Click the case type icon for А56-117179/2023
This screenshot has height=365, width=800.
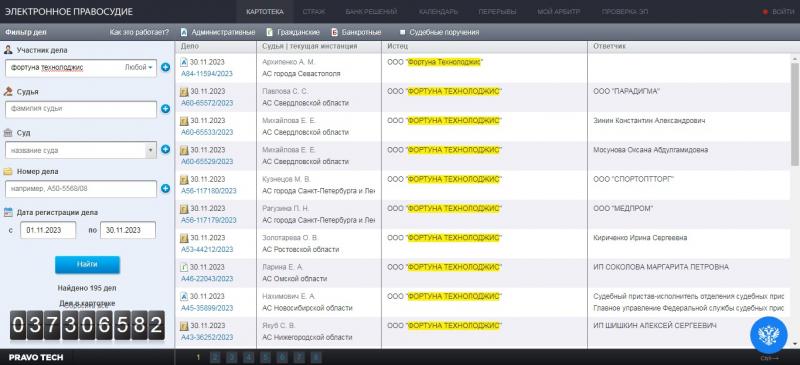tap(185, 209)
